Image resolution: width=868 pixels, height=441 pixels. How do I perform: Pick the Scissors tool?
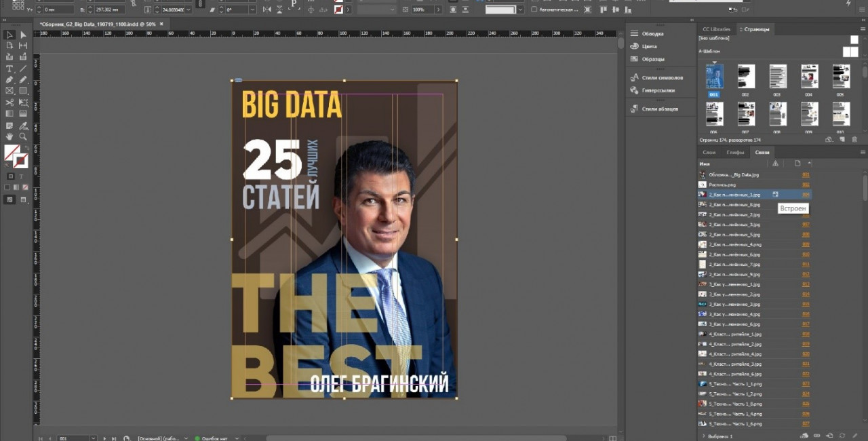(x=9, y=102)
